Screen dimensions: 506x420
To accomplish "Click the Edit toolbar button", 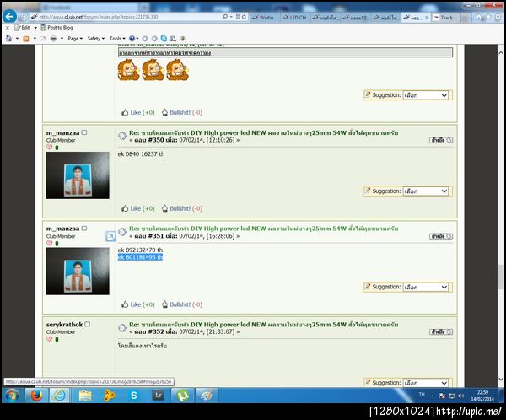I will [x=22, y=28].
